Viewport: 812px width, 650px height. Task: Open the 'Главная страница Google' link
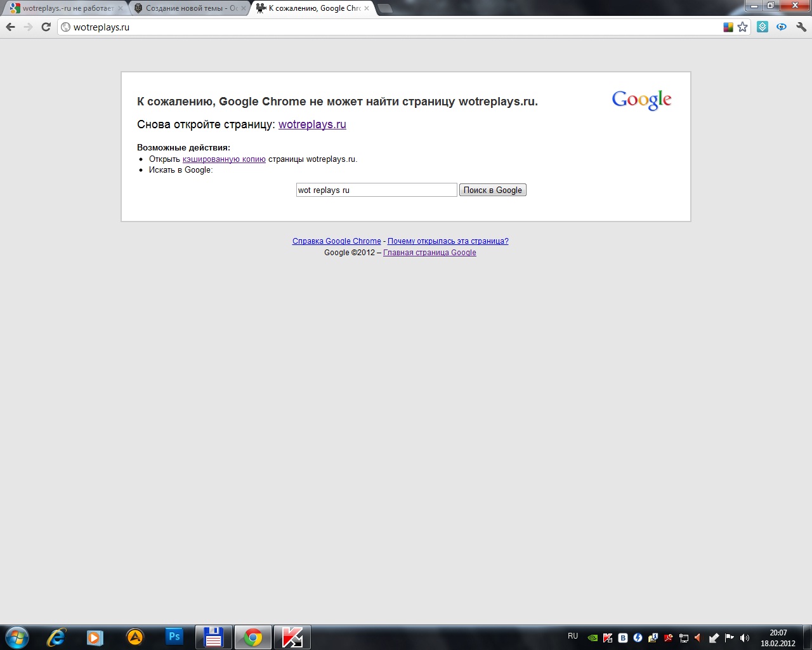(x=429, y=253)
